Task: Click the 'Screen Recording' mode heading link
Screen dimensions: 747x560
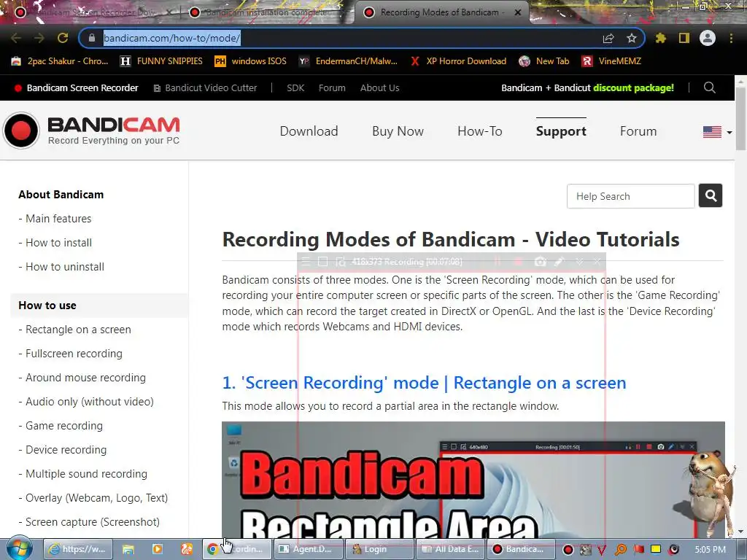Action: [424, 383]
